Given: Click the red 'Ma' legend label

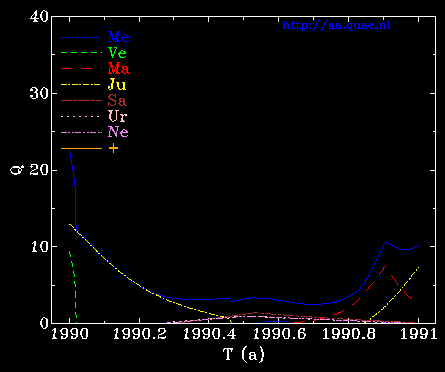Looking at the screenshot, I should (x=119, y=69).
